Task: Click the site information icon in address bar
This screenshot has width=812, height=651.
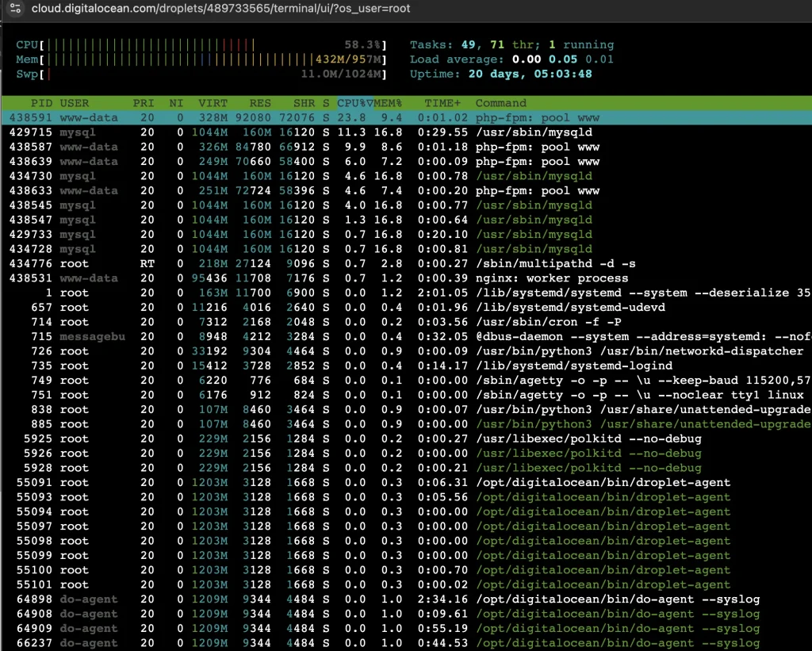Action: (16, 8)
